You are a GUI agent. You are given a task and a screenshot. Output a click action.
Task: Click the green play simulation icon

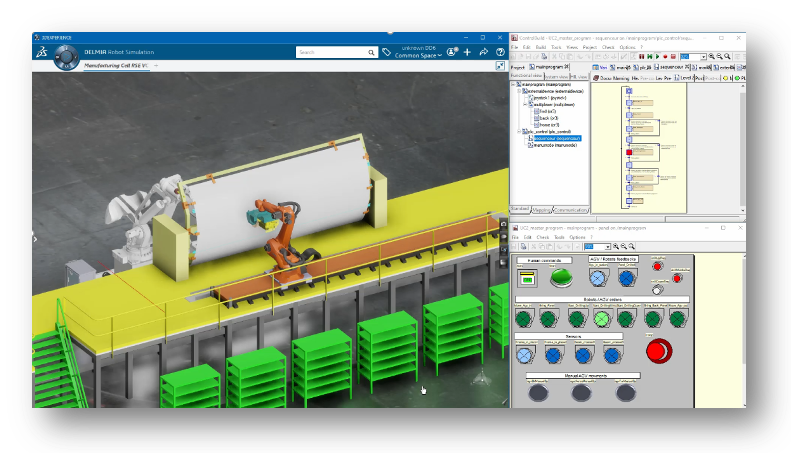coord(657,56)
